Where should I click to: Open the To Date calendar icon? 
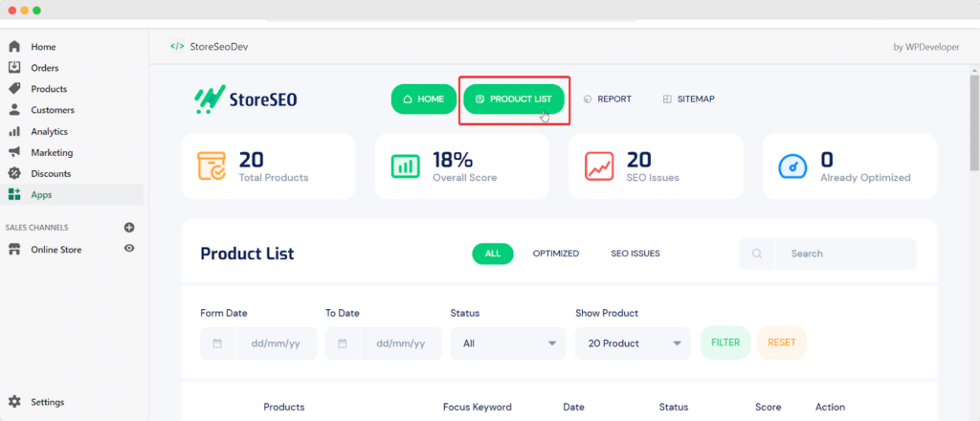tap(343, 343)
